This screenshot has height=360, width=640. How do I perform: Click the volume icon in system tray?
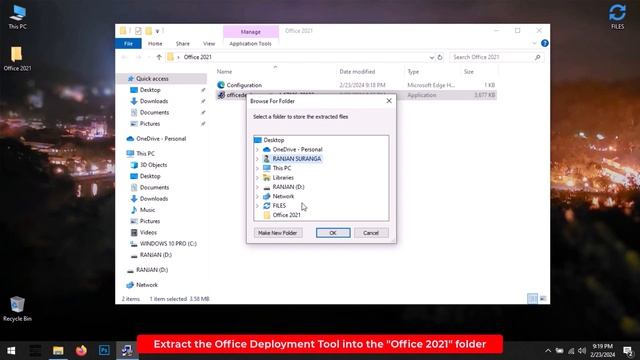pos(582,351)
